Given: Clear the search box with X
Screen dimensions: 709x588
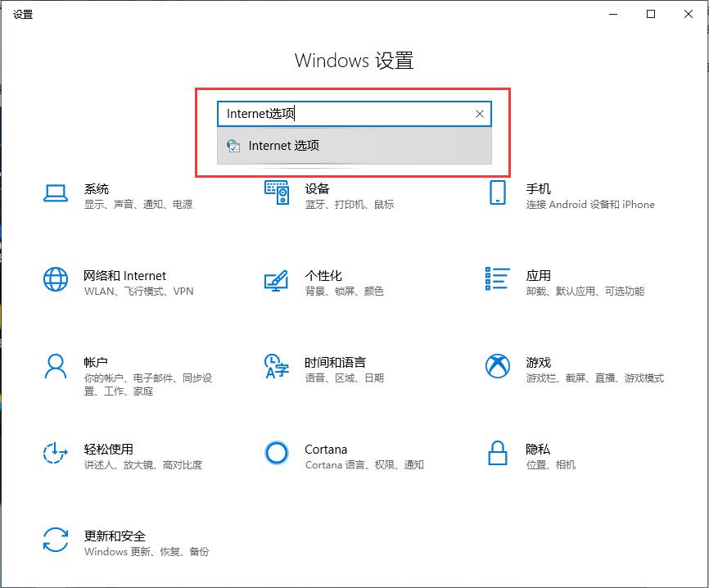Looking at the screenshot, I should pos(479,114).
